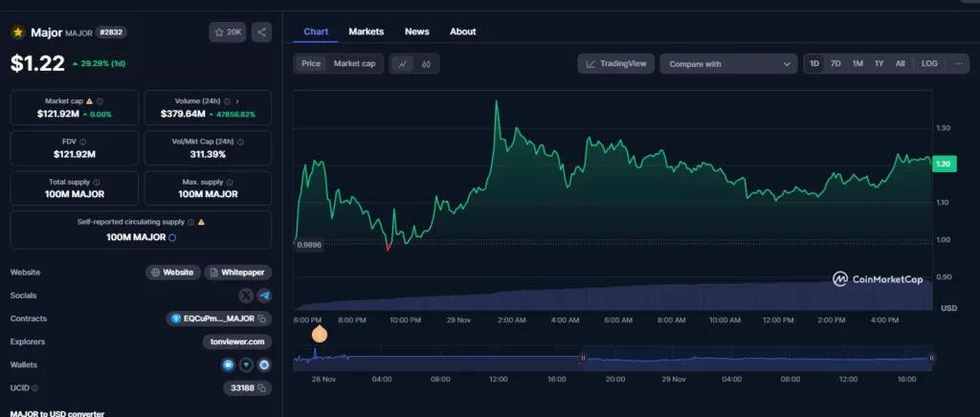980x417 pixels.
Task: Select the 1Y time range
Action: [x=879, y=64]
